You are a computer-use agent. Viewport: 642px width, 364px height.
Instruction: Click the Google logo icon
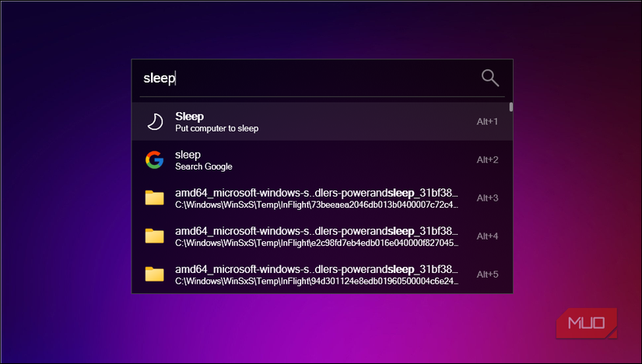pos(154,159)
